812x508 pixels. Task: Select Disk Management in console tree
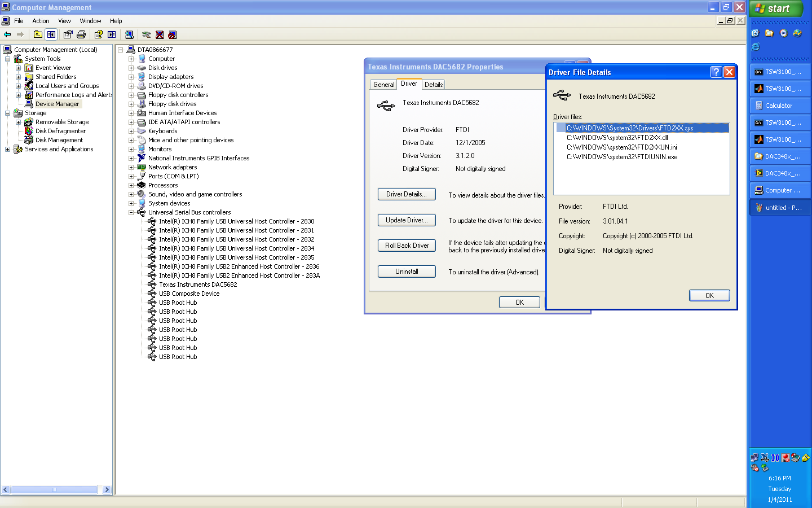click(x=59, y=140)
